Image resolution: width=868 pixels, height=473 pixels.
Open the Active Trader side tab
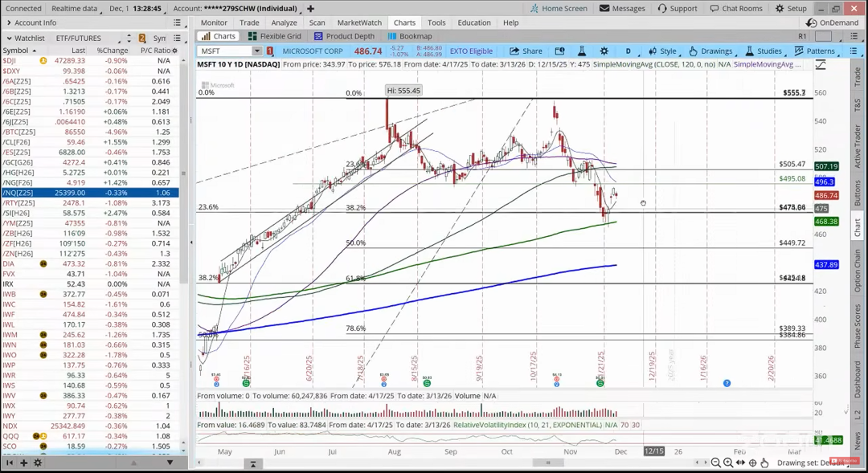pos(857,146)
